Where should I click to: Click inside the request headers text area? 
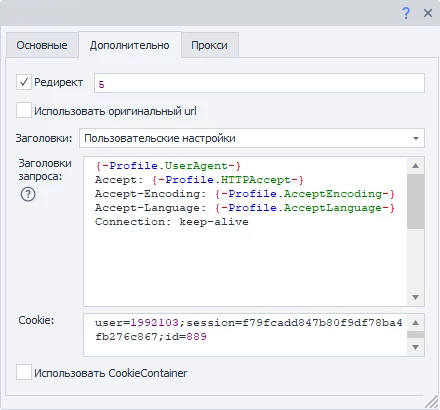[245, 231]
